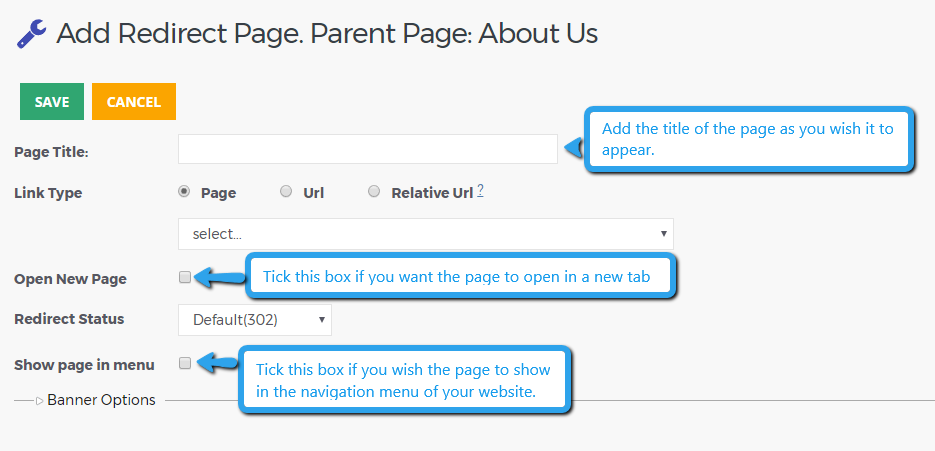Click the page title tooltip callout
Image resolution: width=935 pixels, height=451 pixels.
pos(749,139)
